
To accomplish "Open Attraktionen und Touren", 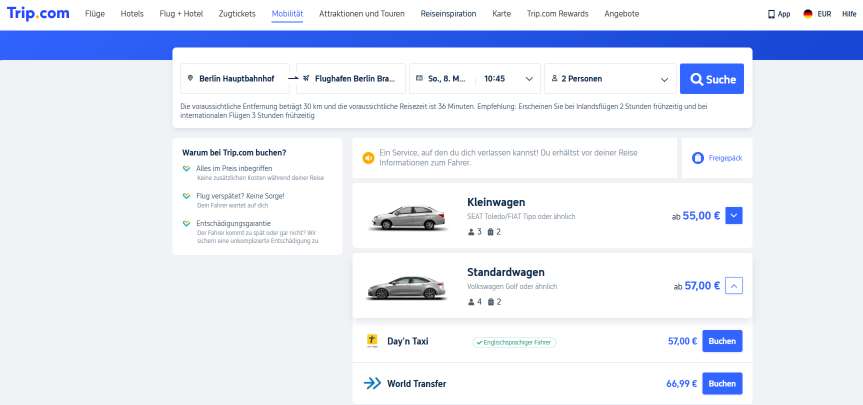I will (x=362, y=14).
